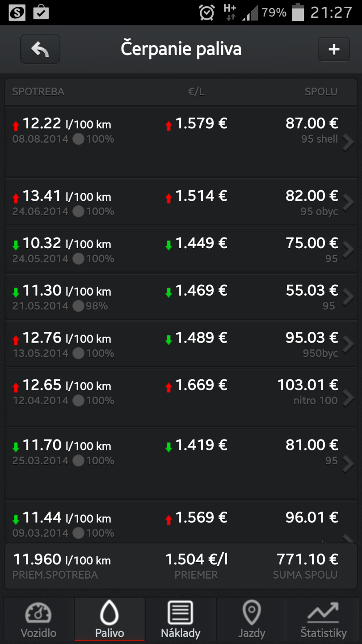
Task: Tap full-tank indicator on 21.05.2014 entry
Action: [79, 306]
